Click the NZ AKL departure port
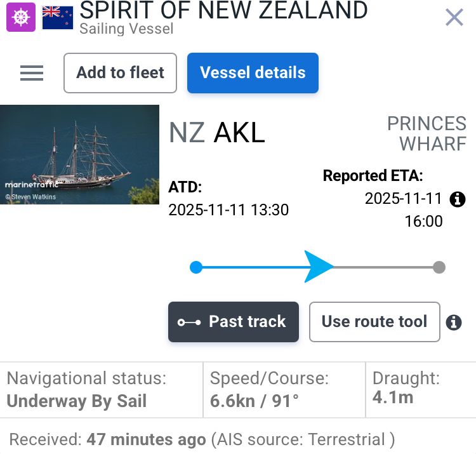 tap(216, 133)
